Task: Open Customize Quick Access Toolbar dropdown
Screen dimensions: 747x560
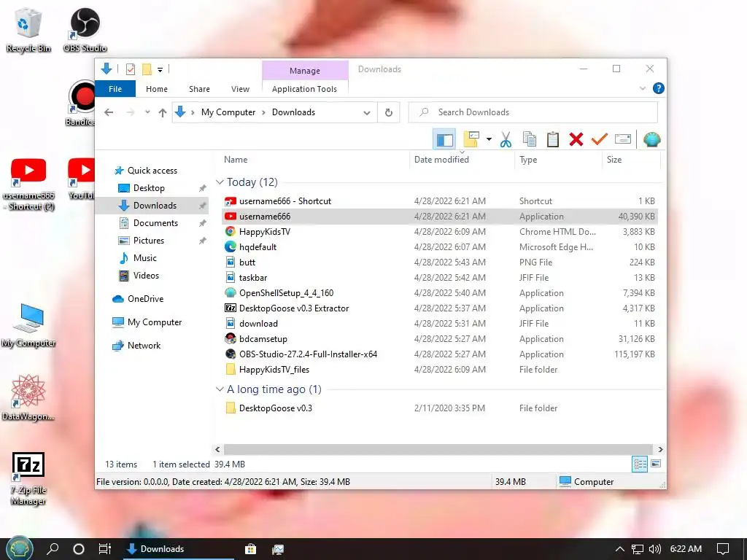Action: point(160,70)
